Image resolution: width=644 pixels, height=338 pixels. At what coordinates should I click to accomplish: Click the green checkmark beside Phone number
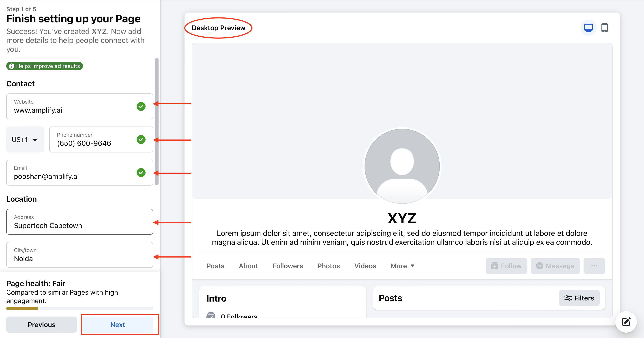(141, 139)
